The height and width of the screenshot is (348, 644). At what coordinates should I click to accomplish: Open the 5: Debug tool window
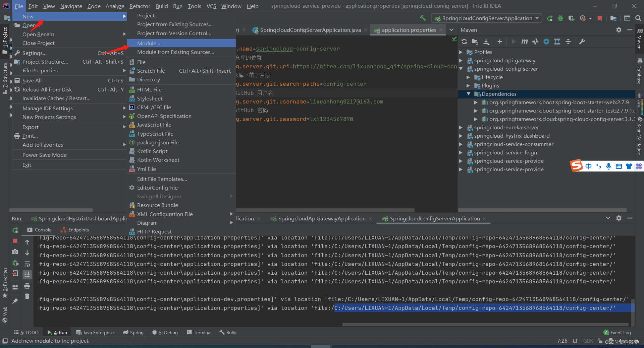pos(165,333)
